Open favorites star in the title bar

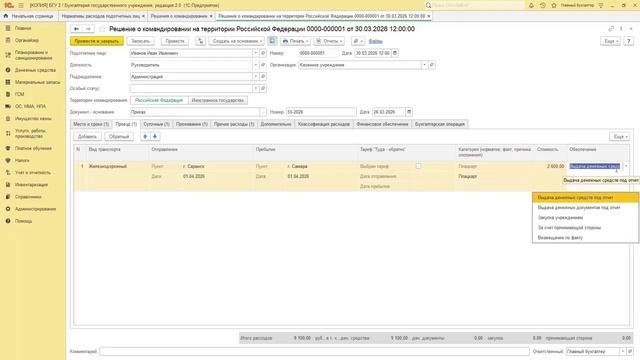(554, 5)
